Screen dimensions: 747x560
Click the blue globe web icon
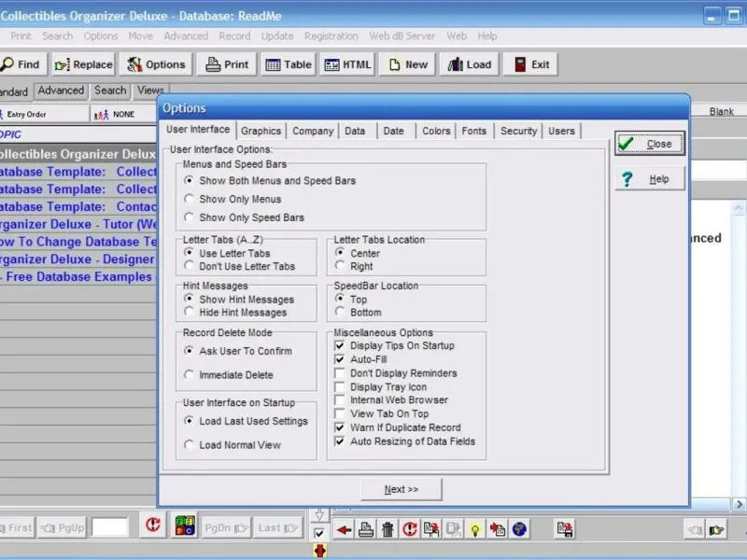(519, 529)
